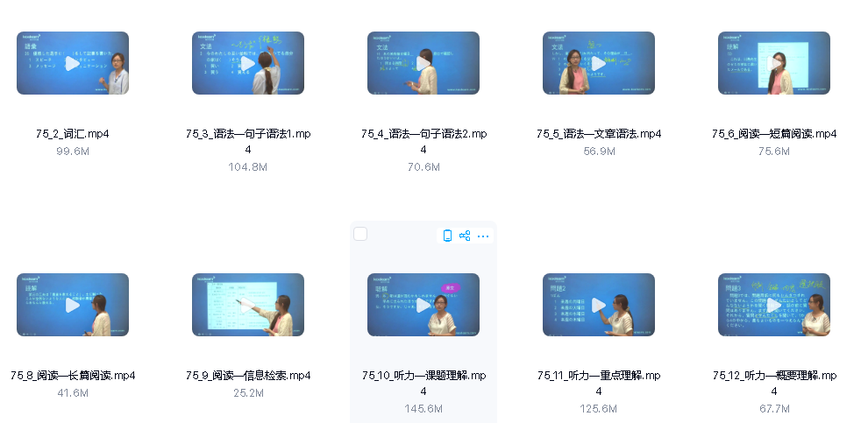
Task: Play the 75_2_词汇.mp4 video
Action: tap(73, 63)
